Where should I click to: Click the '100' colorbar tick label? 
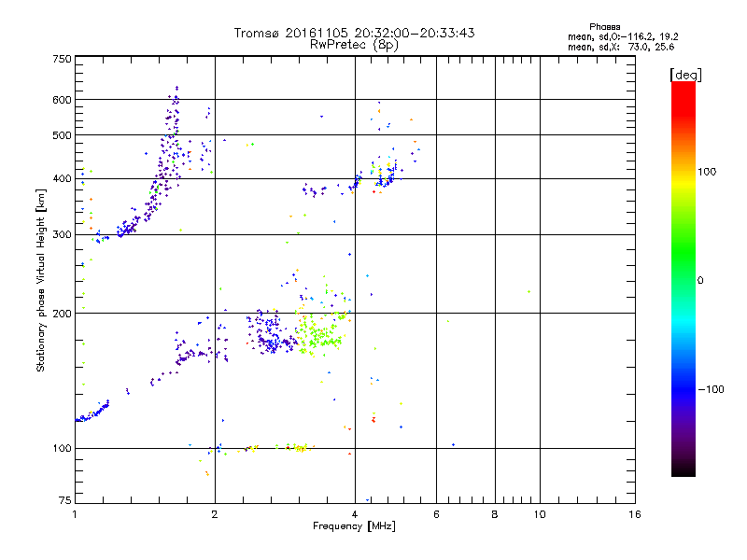tap(707, 172)
